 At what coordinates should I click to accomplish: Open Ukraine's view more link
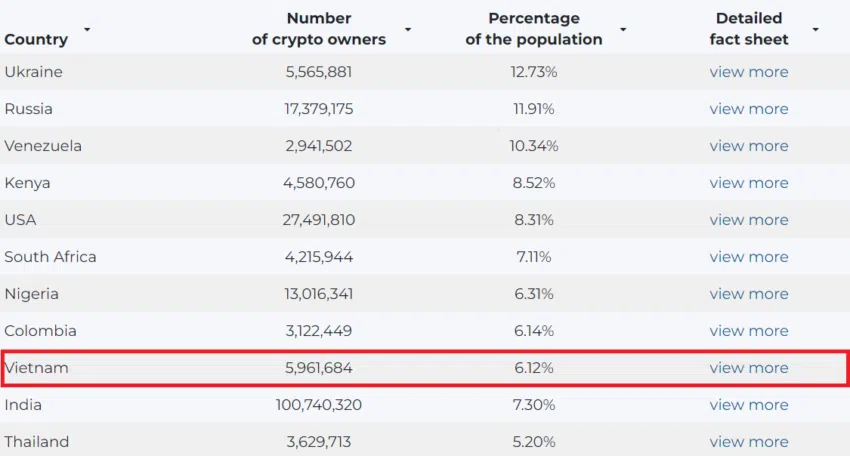click(x=749, y=72)
